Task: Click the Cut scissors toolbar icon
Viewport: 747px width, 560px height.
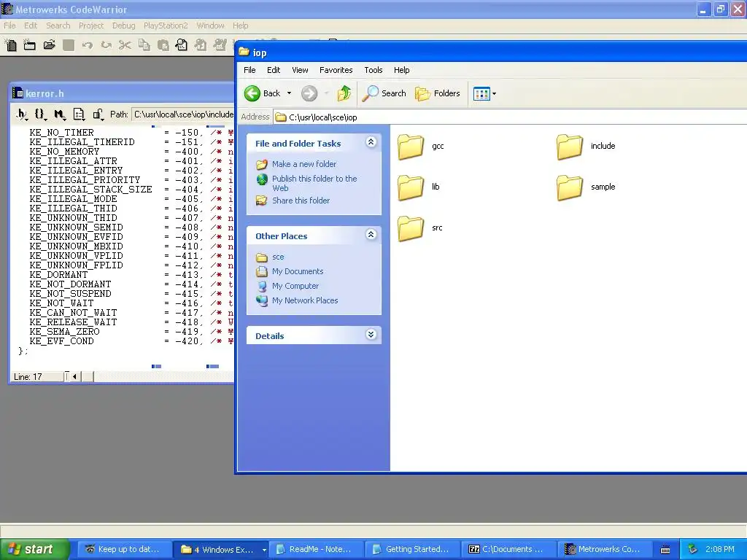Action: (125, 45)
